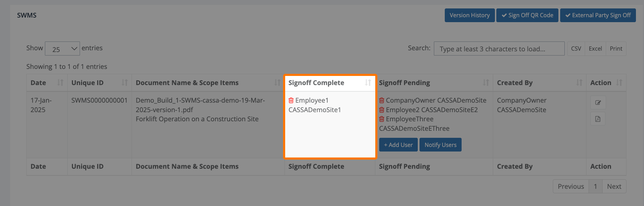Image resolution: width=644 pixels, height=206 pixels.
Task: Open the Show entries count dropdown
Action: (62, 49)
